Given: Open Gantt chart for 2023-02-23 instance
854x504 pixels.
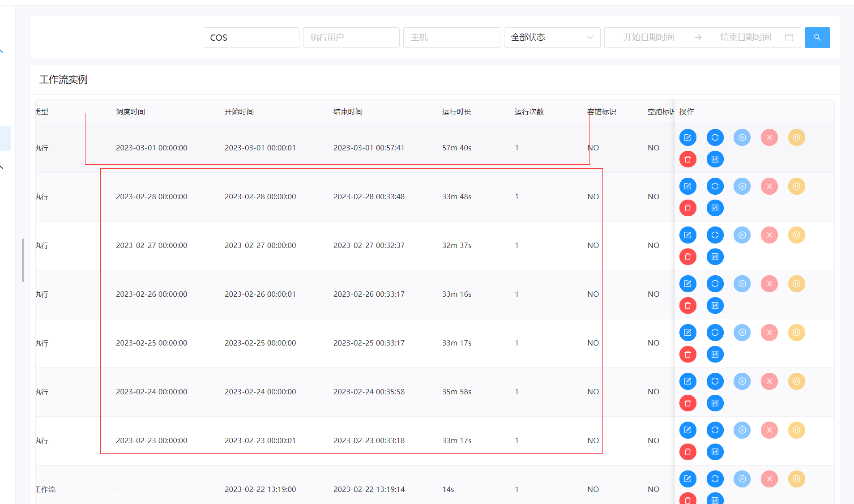Looking at the screenshot, I should pyautogui.click(x=715, y=452).
